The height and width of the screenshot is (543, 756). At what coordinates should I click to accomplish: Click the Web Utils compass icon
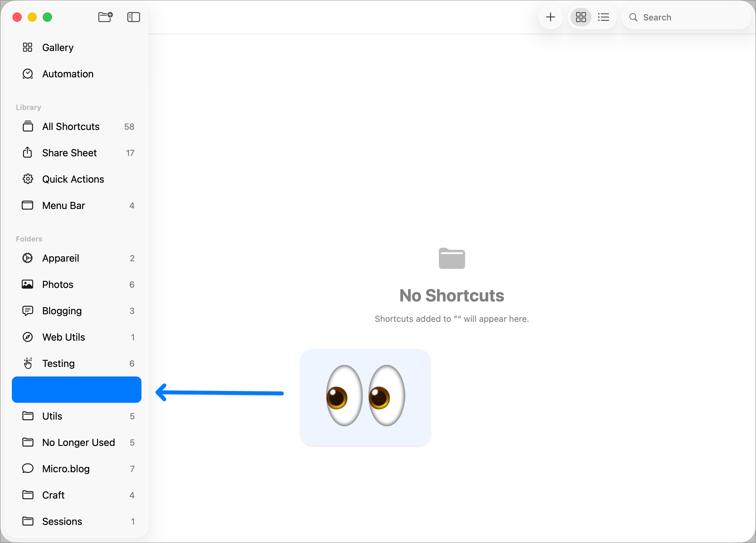coord(28,337)
